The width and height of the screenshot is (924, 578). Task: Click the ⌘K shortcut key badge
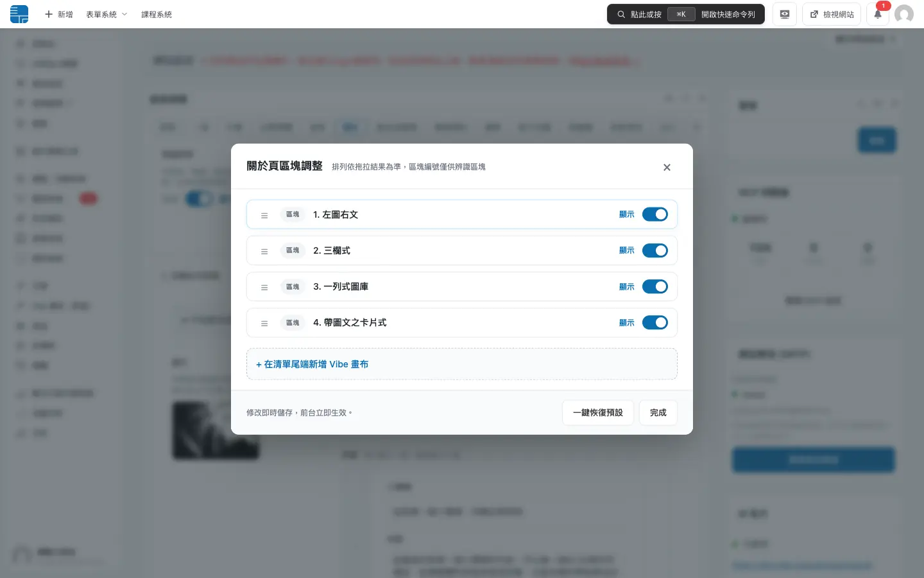681,14
